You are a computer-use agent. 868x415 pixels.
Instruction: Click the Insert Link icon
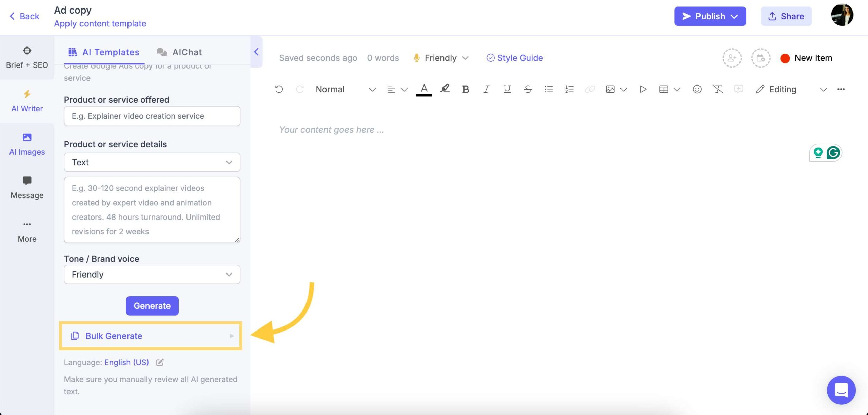(590, 89)
